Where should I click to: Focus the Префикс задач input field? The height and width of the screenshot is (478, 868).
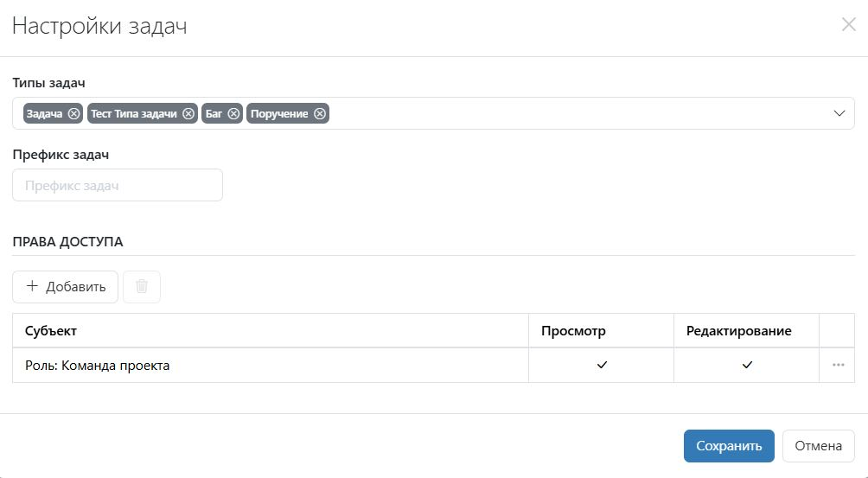118,185
